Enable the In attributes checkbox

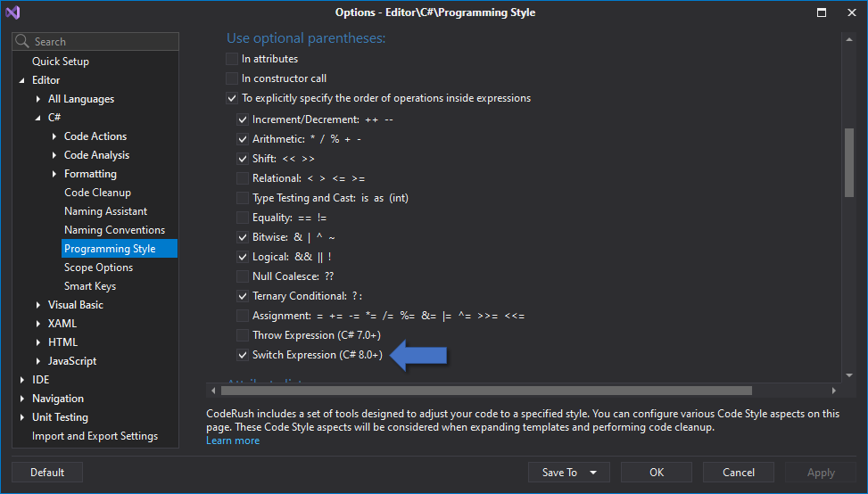232,59
